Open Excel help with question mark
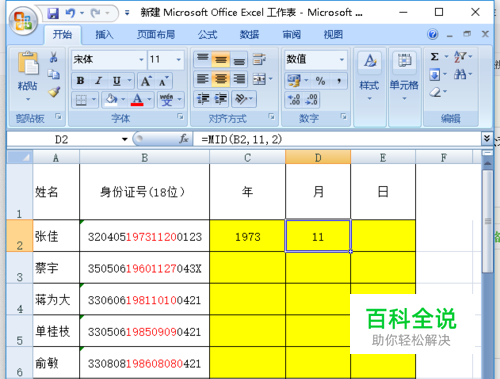 [433, 34]
